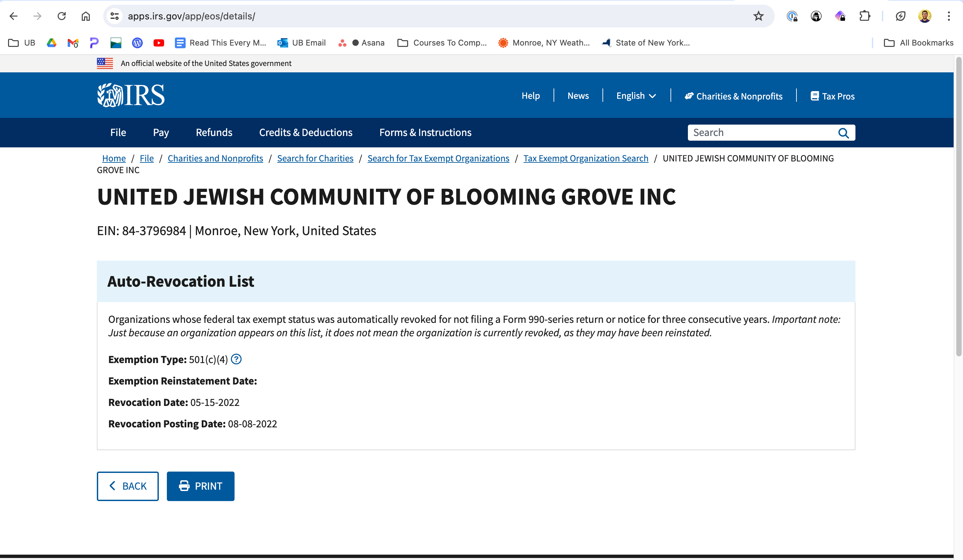The image size is (963, 560).
Task: Reload the page
Action: [x=62, y=16]
